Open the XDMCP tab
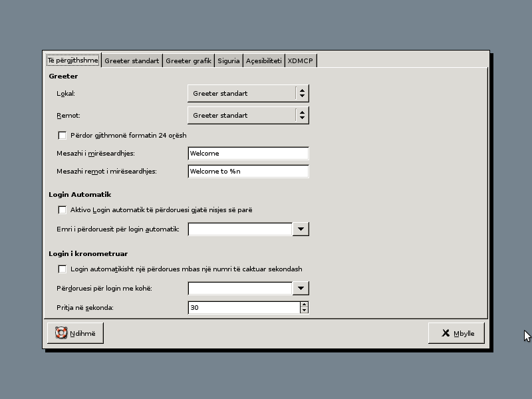Image resolution: width=532 pixels, height=399 pixels. point(301,61)
